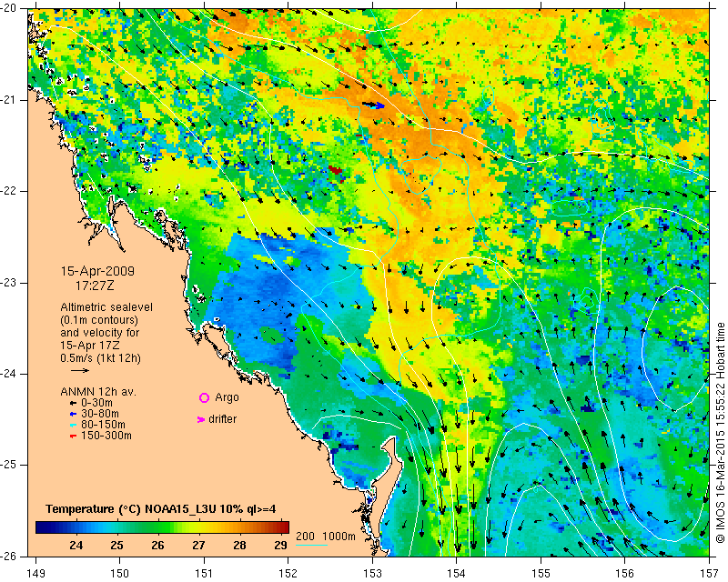
Task: Click the blue 30-80m ANMN arrow symbol
Action: 73,414
